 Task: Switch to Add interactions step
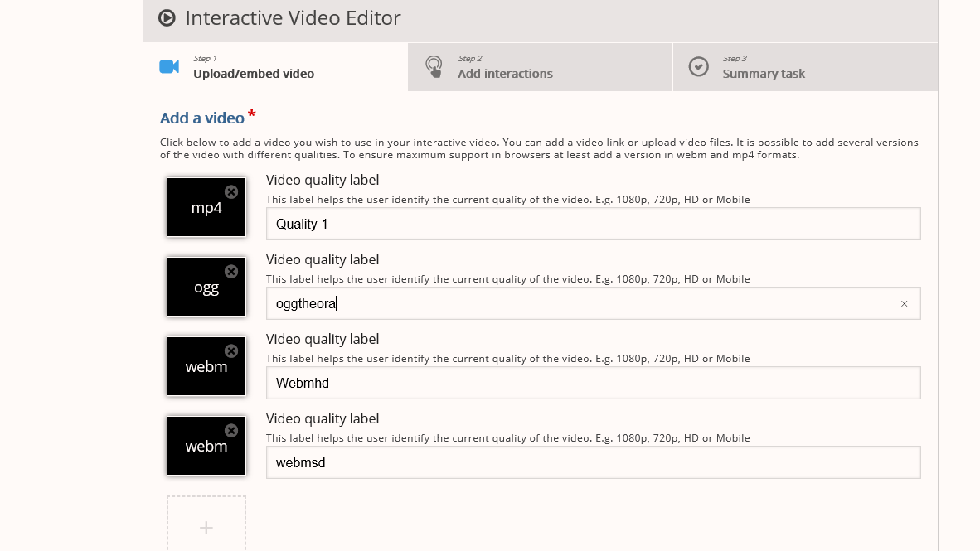pyautogui.click(x=540, y=67)
